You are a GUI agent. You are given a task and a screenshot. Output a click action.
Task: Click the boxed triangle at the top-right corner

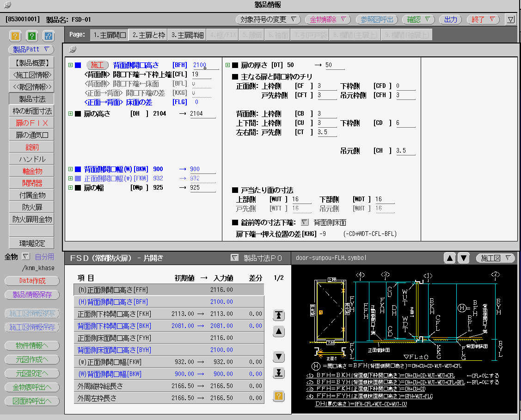[511, 19]
